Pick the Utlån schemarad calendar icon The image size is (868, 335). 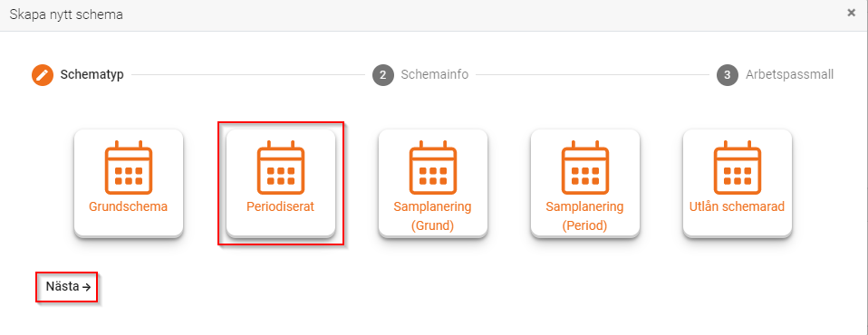(738, 167)
